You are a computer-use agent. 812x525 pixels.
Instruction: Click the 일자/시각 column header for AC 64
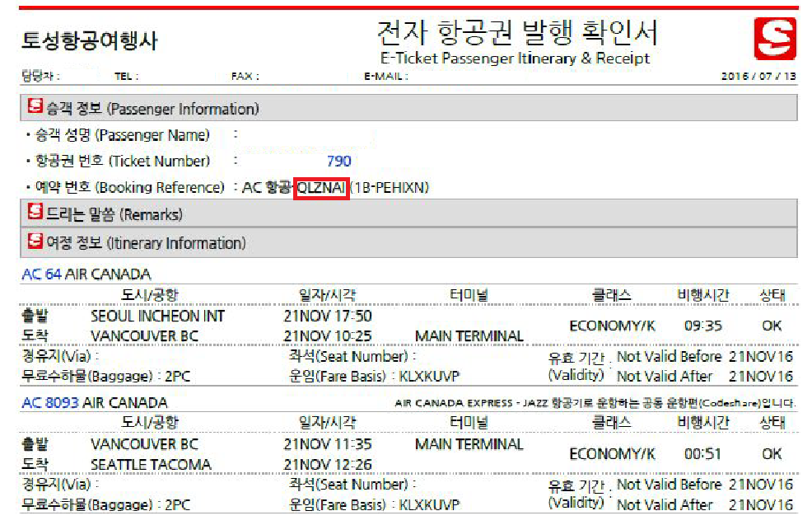pos(327,295)
